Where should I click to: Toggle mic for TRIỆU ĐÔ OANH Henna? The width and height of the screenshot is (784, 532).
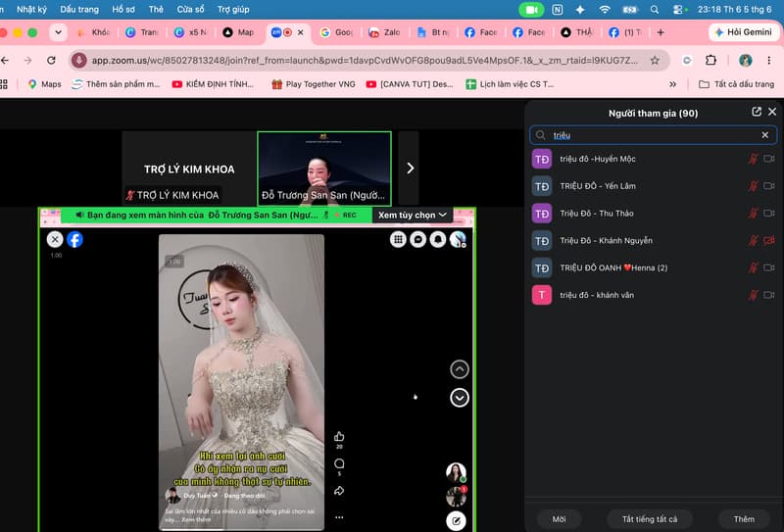[x=753, y=268]
